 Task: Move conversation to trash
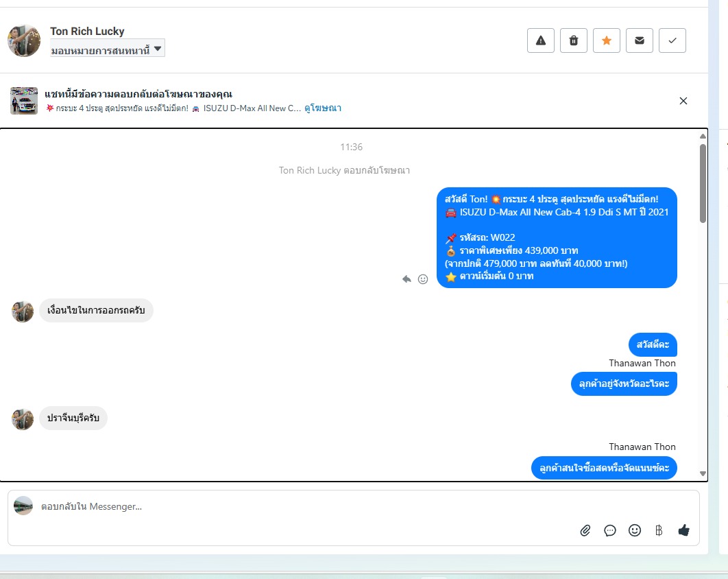pos(573,40)
